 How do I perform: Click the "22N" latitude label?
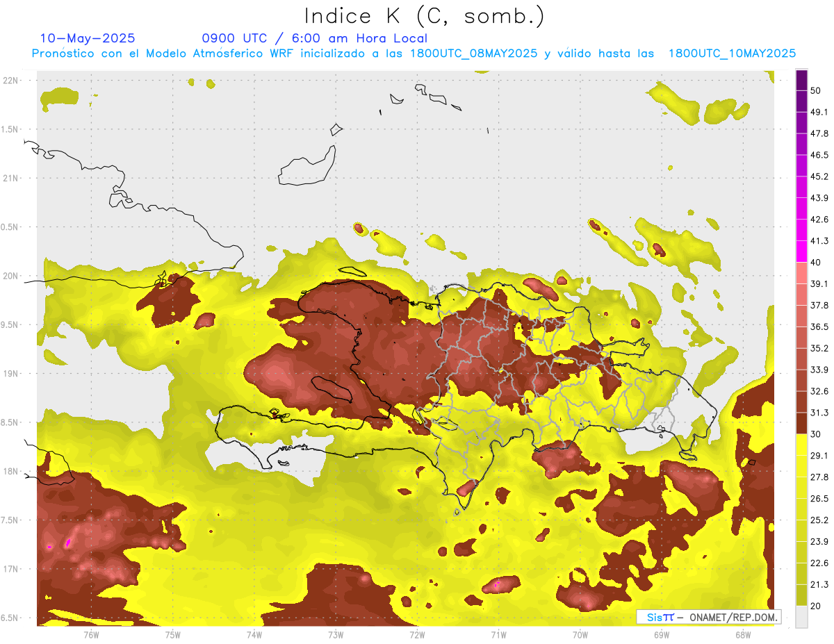(10, 80)
